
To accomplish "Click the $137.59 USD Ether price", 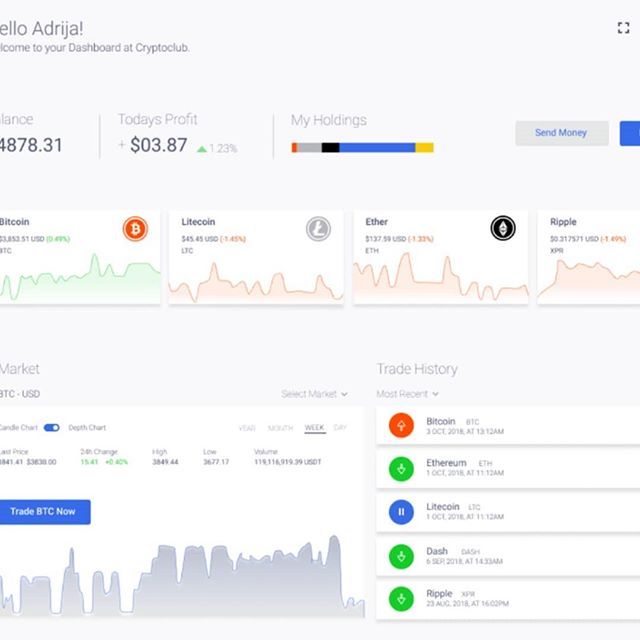I will (x=385, y=239).
